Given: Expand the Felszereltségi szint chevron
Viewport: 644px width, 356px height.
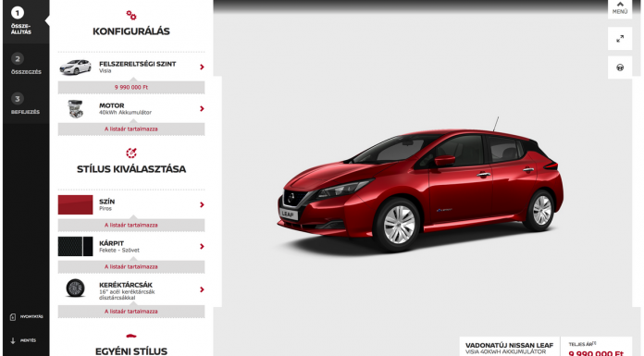Looking at the screenshot, I should click(x=202, y=67).
